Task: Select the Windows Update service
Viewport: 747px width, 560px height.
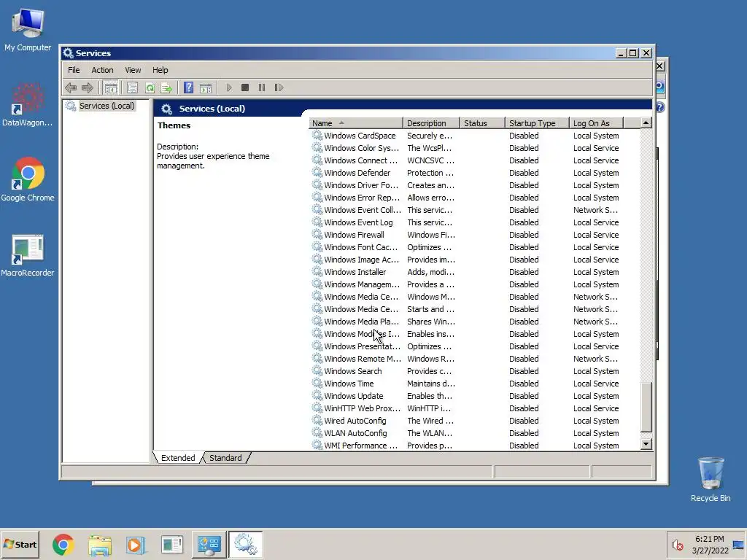Action: click(474, 396)
